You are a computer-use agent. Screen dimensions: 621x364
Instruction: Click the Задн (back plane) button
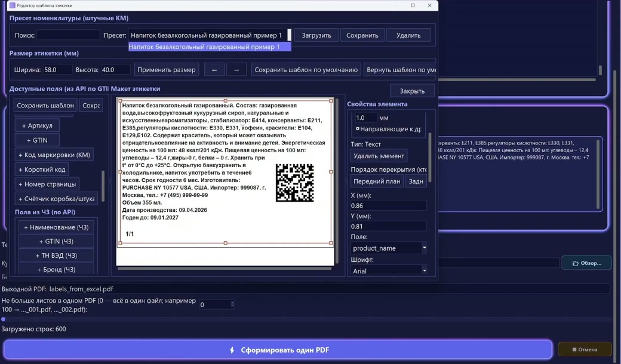[x=416, y=181]
